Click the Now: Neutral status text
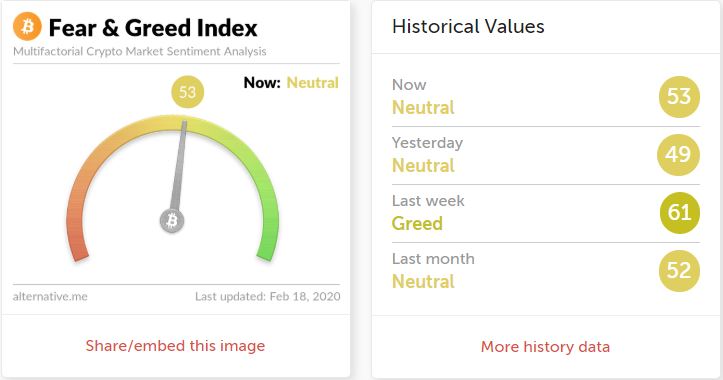The height and width of the screenshot is (380, 723). (x=291, y=83)
